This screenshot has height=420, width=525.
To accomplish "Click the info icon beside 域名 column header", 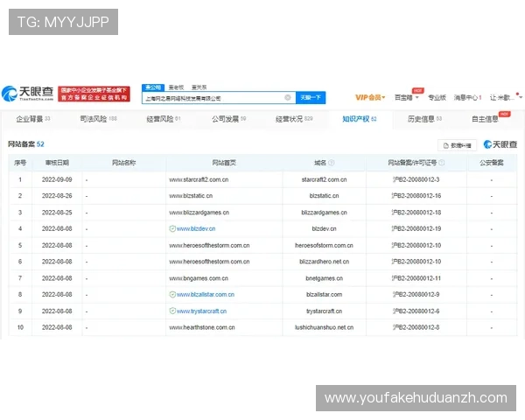I will (x=332, y=163).
